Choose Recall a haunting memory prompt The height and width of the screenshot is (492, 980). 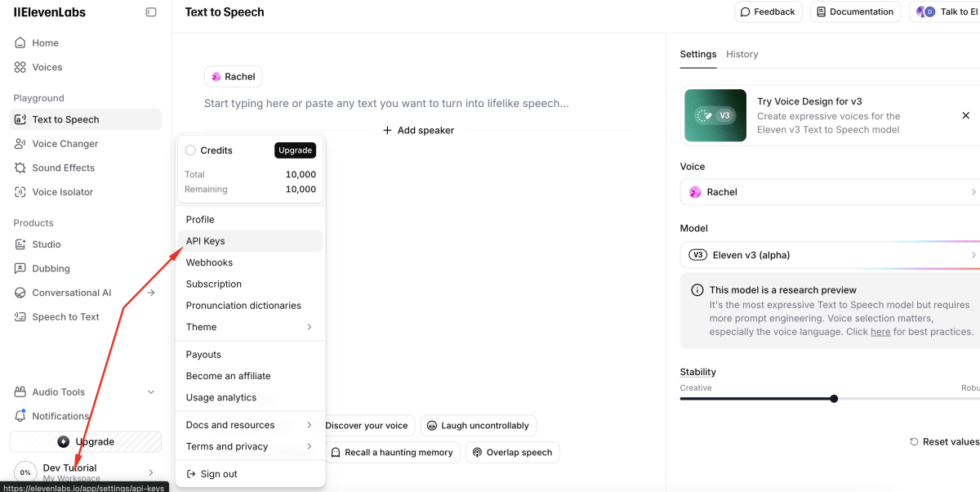point(392,452)
